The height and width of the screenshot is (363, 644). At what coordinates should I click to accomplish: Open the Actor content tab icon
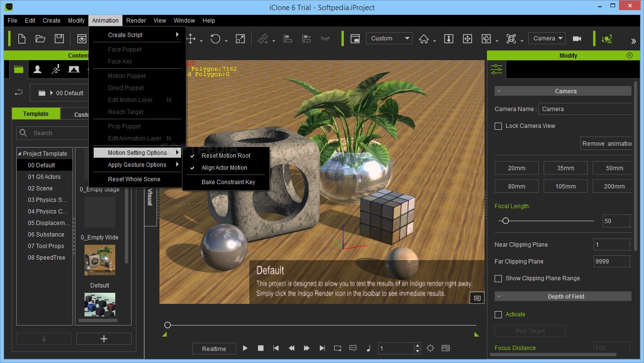[x=37, y=69]
